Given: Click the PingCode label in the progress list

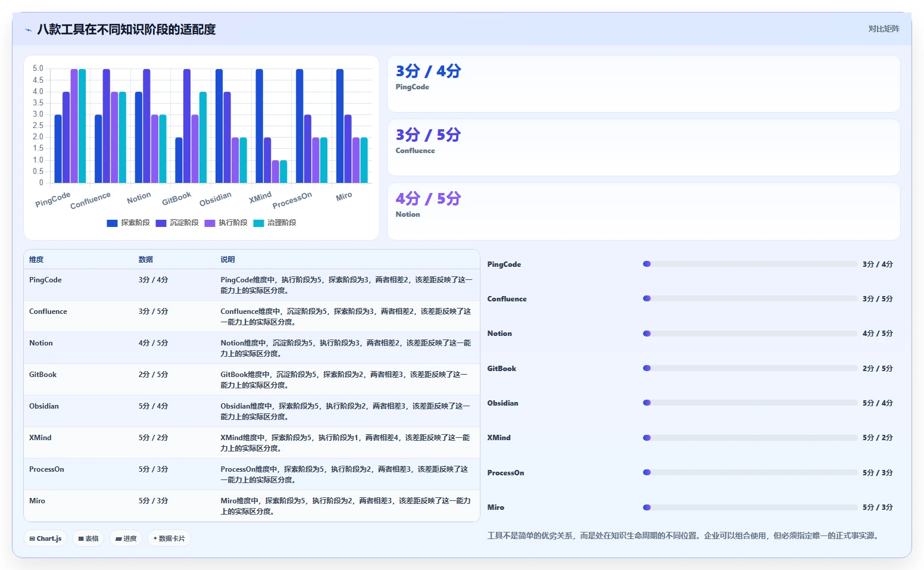Looking at the screenshot, I should click(x=504, y=264).
